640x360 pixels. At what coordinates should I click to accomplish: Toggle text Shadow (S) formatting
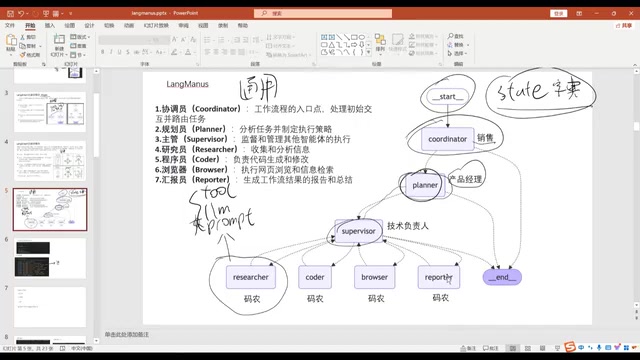point(128,52)
